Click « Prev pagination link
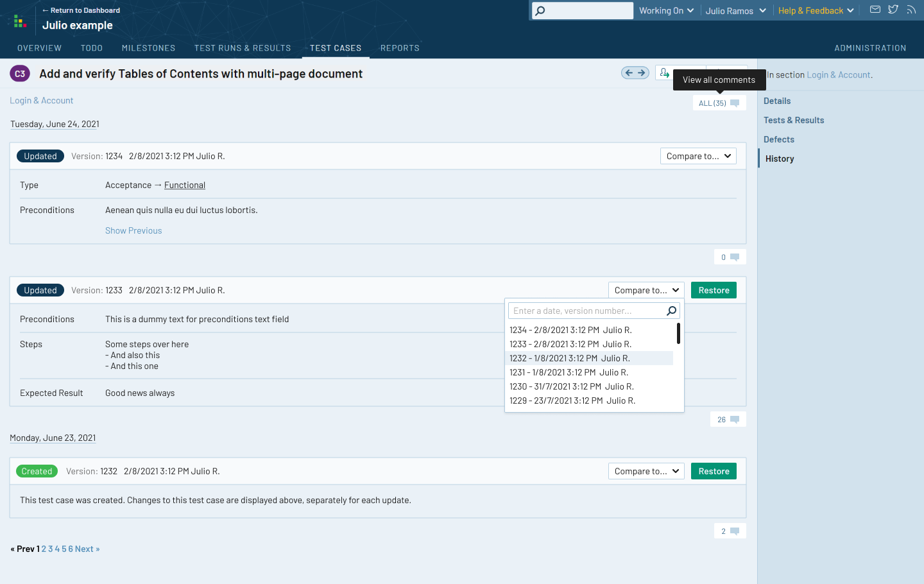Viewport: 924px width, 584px height. point(22,549)
